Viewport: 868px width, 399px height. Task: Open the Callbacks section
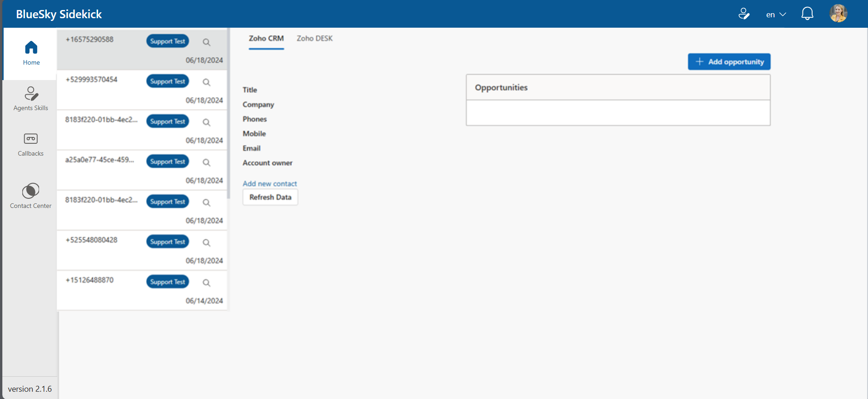31,144
